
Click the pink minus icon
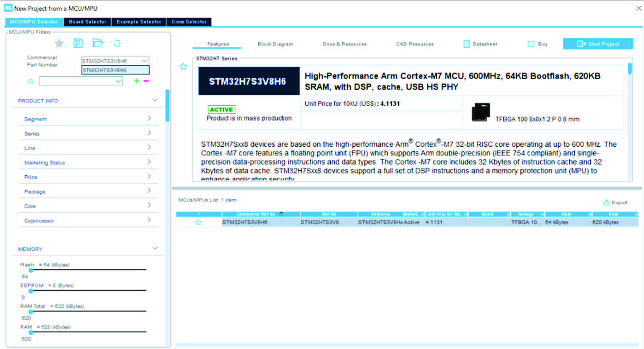[x=146, y=81]
